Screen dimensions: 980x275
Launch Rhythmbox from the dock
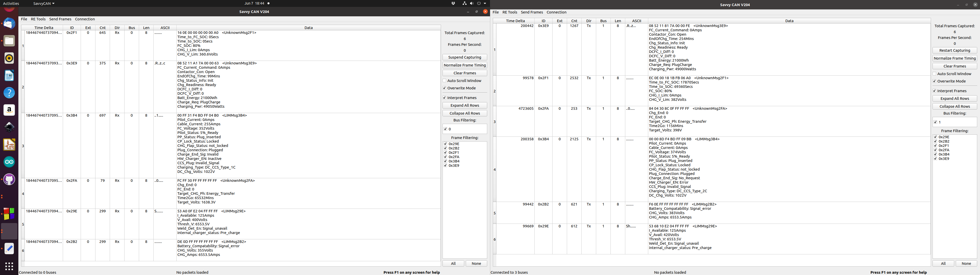pos(9,58)
